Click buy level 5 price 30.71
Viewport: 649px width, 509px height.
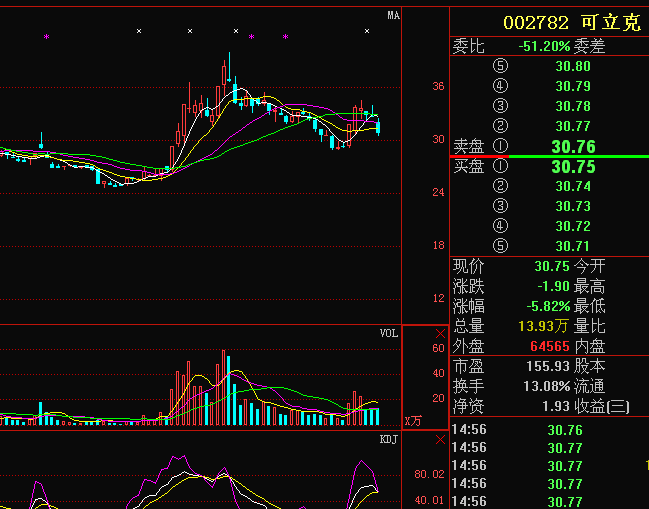(x=572, y=246)
